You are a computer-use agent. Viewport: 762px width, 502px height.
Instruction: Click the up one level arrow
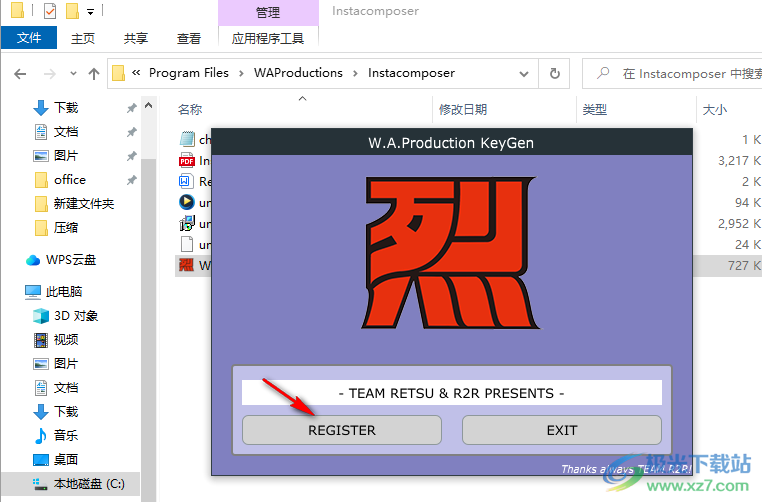point(94,73)
